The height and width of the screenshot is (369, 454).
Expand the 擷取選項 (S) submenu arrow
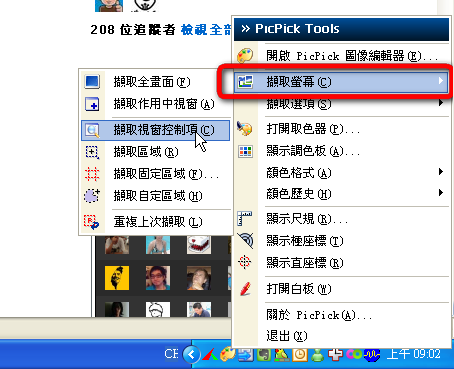(441, 103)
